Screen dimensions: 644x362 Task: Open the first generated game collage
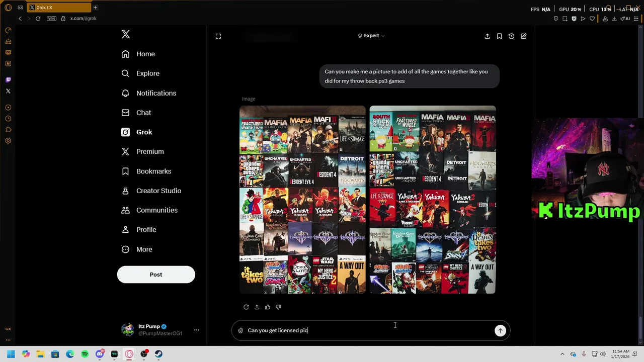tap(302, 200)
